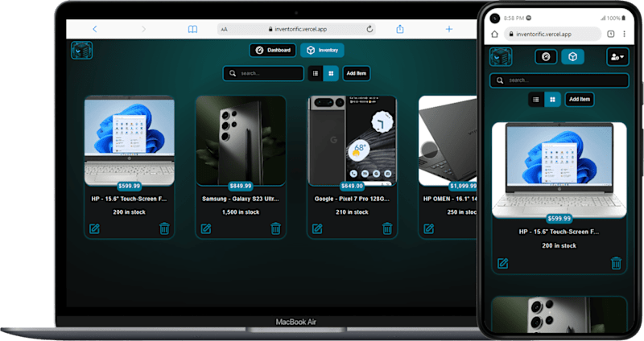Click the 210 in stock text
This screenshot has height=341, width=644.
[352, 212]
